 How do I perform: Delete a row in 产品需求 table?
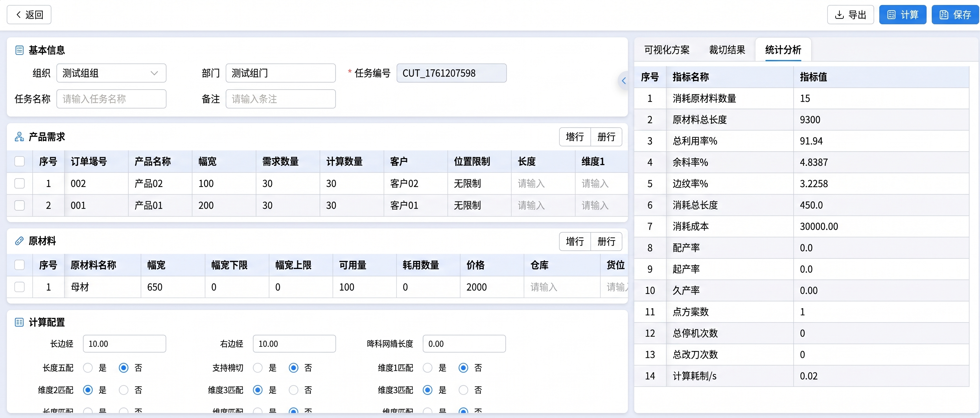click(x=606, y=137)
